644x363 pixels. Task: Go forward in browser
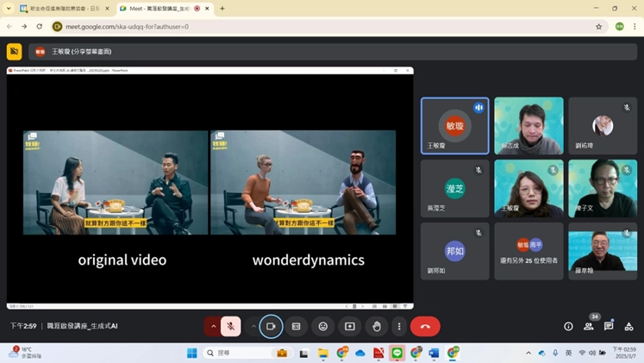[24, 26]
